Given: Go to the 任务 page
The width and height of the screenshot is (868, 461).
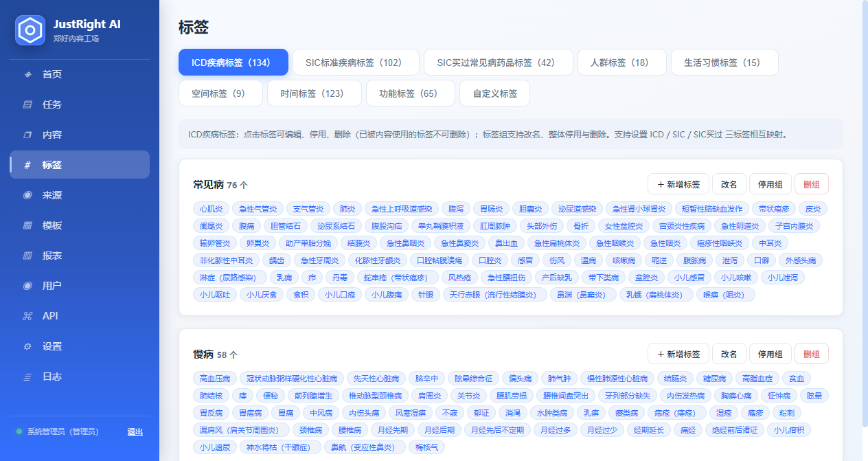Looking at the screenshot, I should point(80,104).
